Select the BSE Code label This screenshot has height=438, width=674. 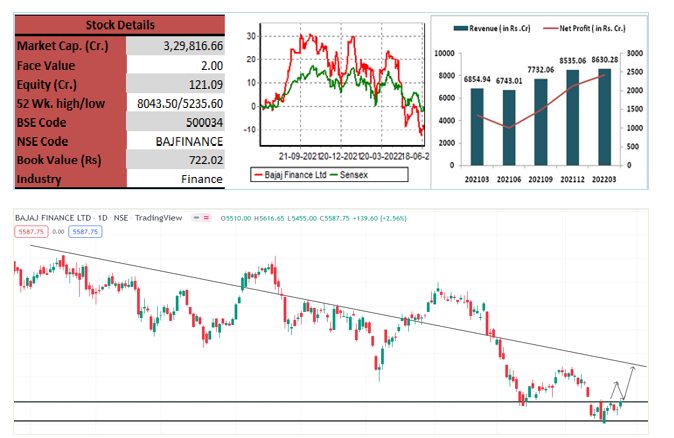(x=42, y=122)
